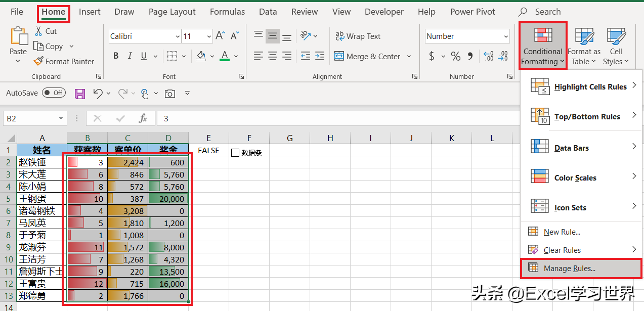Viewport: 644px width, 311px height.
Task: Undo the last action
Action: (98, 93)
